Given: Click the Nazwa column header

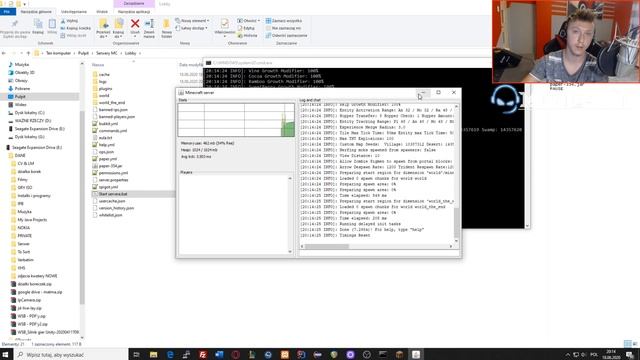Looking at the screenshot, I should (98, 64).
